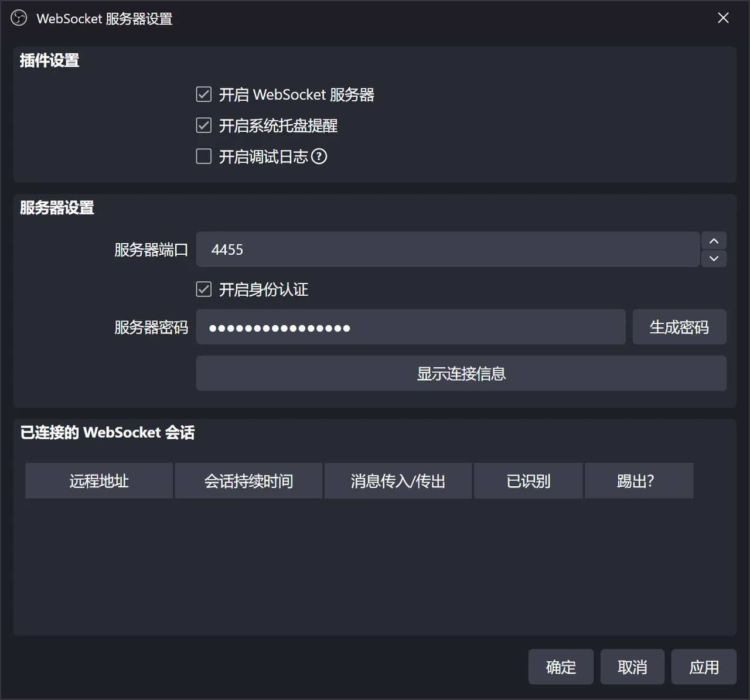
Task: Click the debug log help question-mark icon
Action: click(x=319, y=156)
